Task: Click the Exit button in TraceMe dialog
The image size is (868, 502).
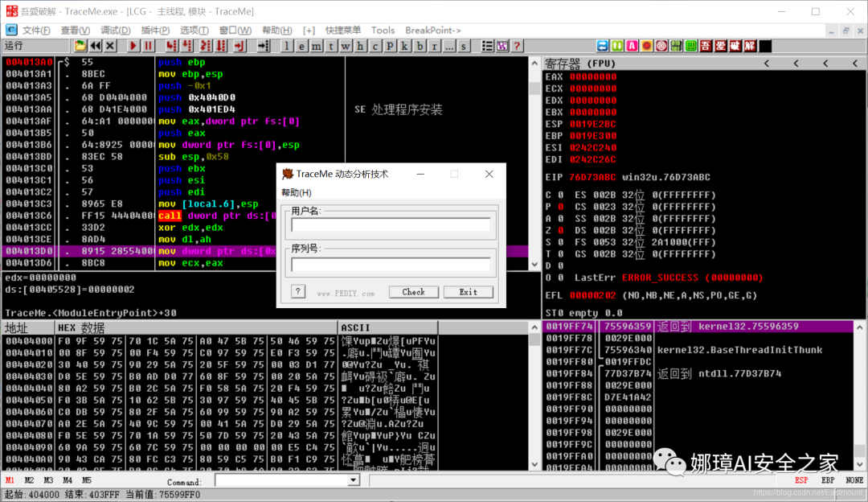Action: click(469, 292)
